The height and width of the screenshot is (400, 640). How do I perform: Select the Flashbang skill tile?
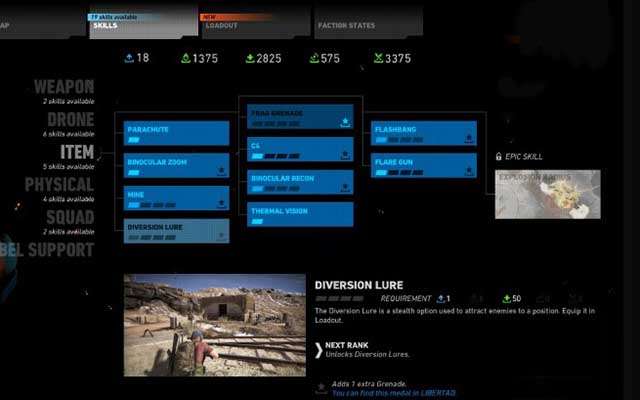tap(424, 133)
